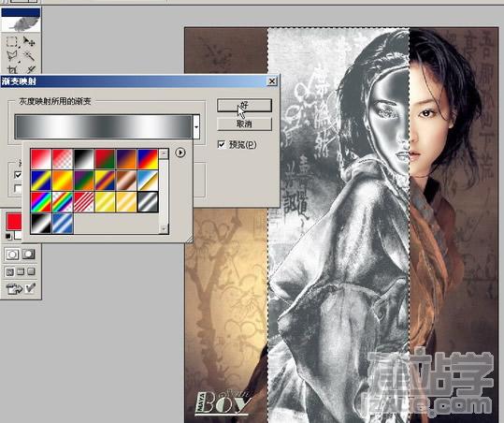
Task: Click the Photoshop feather logo in toolbox
Action: coord(22,23)
